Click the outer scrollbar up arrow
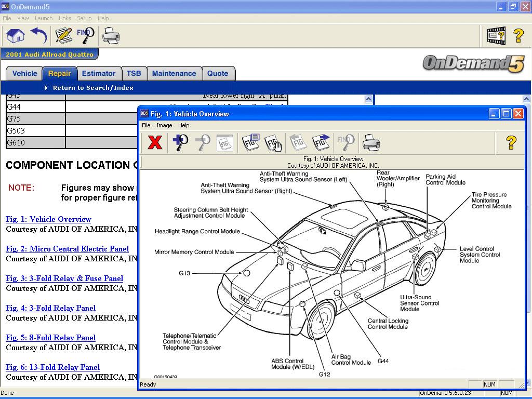This screenshot has width=532, height=399. (527, 99)
